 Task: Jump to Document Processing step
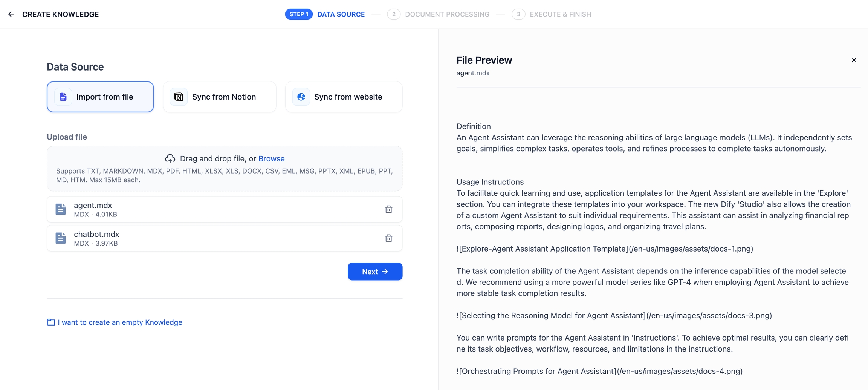click(x=439, y=14)
